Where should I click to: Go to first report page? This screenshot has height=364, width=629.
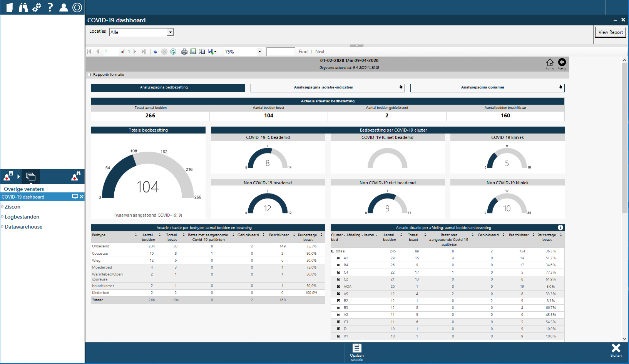[x=89, y=52]
